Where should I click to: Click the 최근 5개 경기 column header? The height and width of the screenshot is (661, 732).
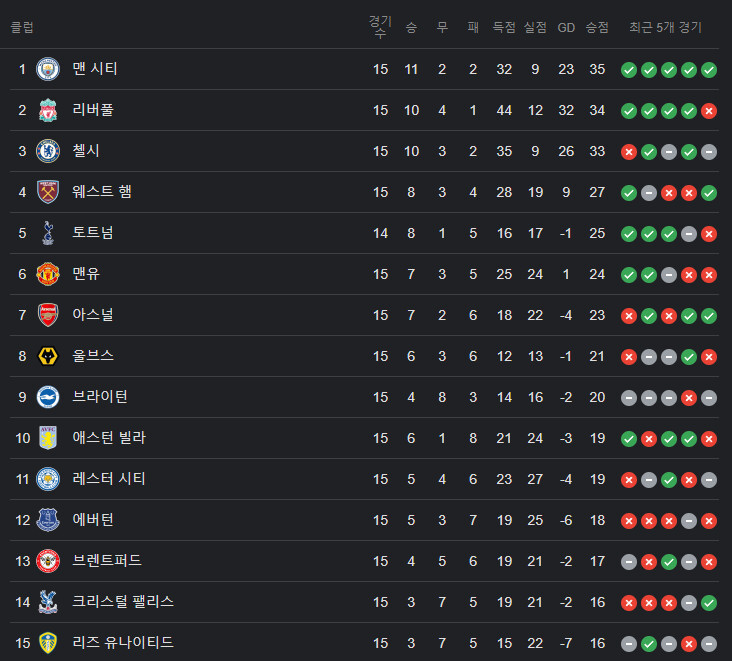[x=665, y=28]
